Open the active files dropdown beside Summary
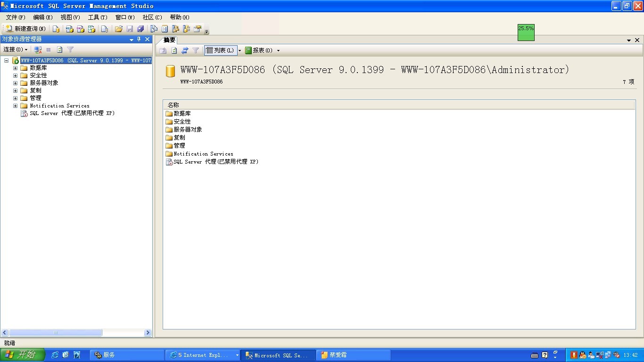 point(629,41)
